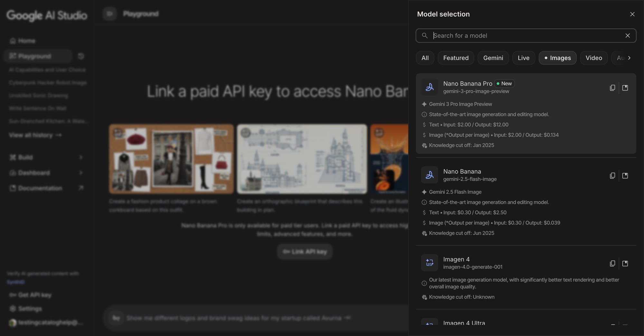Switch on the Video model filter
Screen dimensions: 644x336
coord(594,58)
